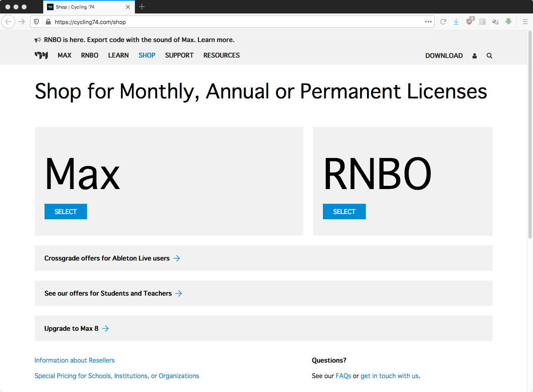Open the user account icon

tap(475, 56)
